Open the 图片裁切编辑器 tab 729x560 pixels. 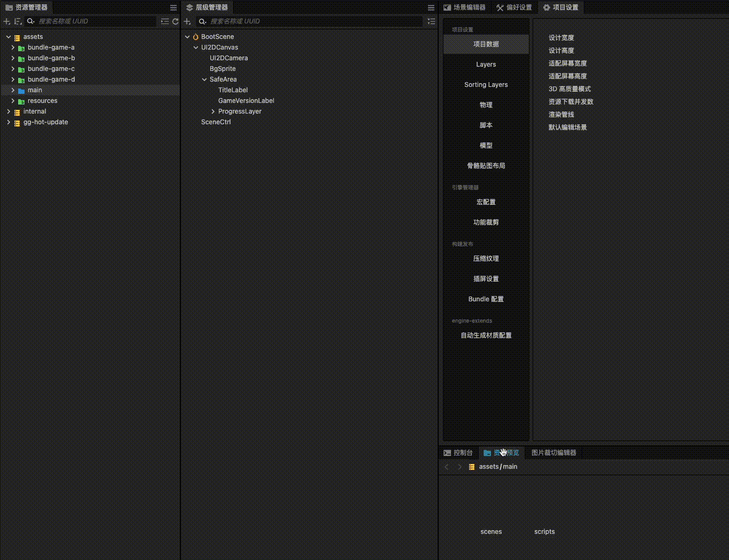553,453
